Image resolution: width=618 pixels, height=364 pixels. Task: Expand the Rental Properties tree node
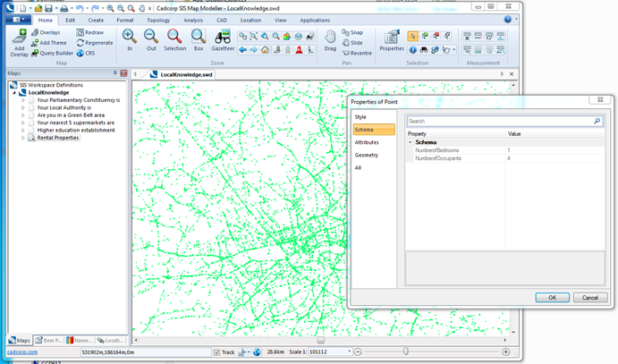pos(23,138)
